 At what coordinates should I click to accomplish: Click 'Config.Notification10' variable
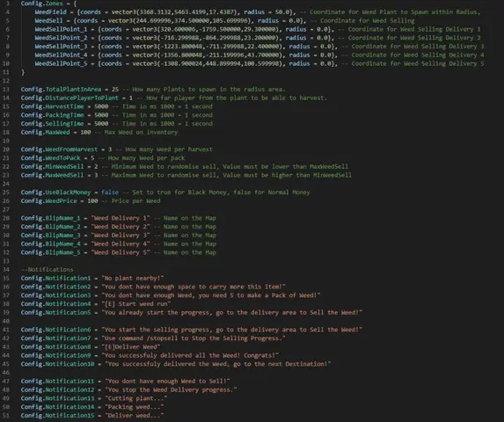click(57, 364)
